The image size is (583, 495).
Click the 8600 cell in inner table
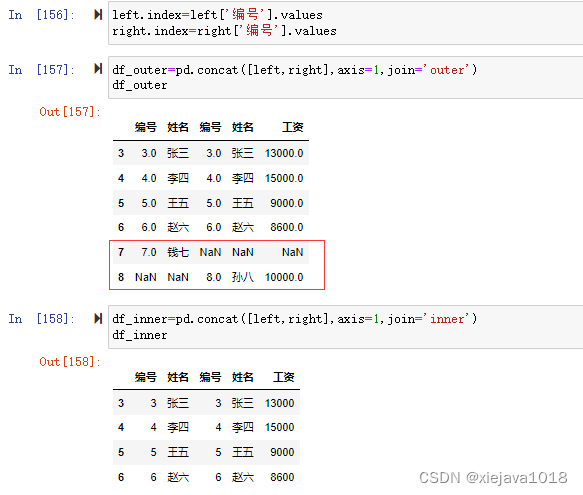coord(282,477)
